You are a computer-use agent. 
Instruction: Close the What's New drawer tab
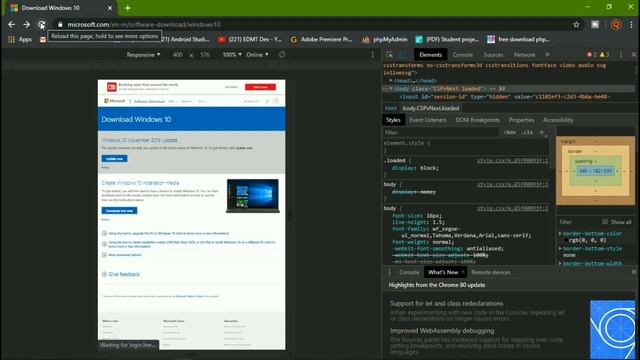click(x=463, y=272)
